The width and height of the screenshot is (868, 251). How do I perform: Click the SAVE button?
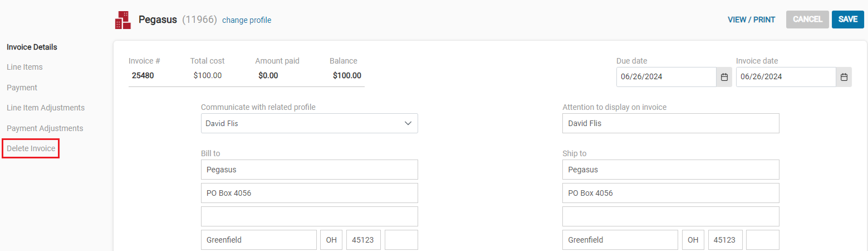848,20
